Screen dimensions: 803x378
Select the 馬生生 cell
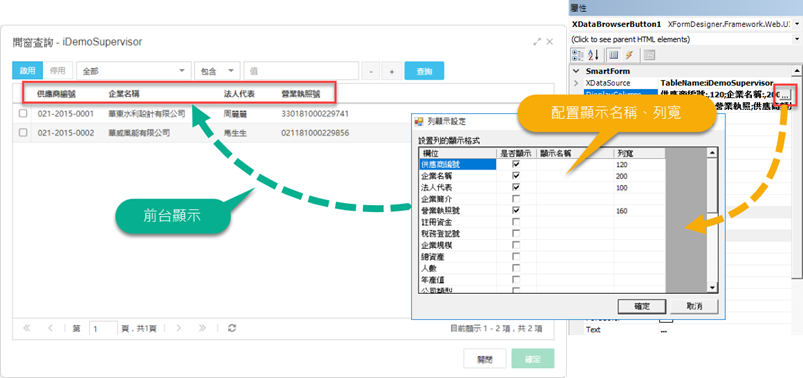(x=236, y=133)
